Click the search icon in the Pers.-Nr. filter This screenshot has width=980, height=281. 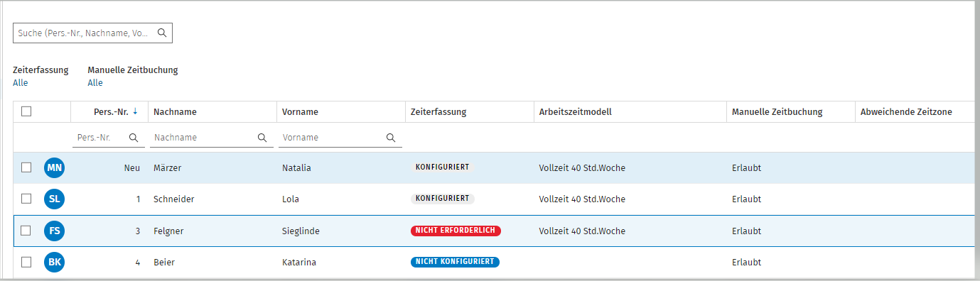133,138
